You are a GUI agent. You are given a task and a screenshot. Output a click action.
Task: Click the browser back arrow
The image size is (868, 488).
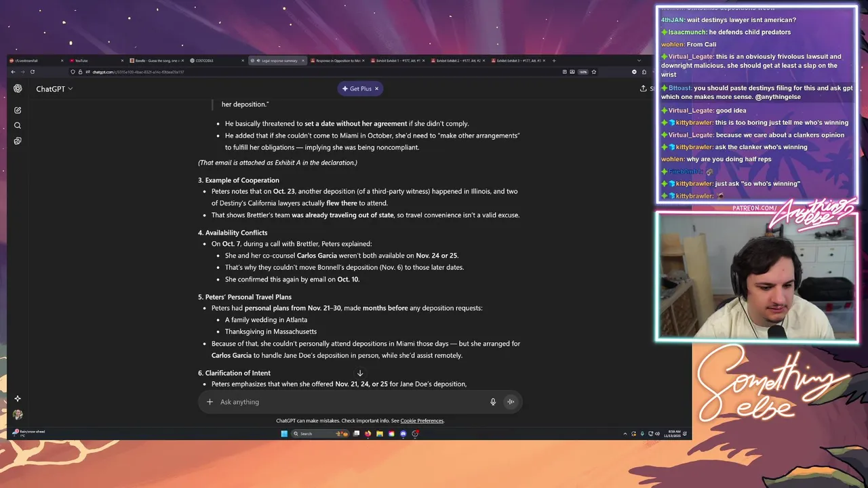click(x=13, y=72)
